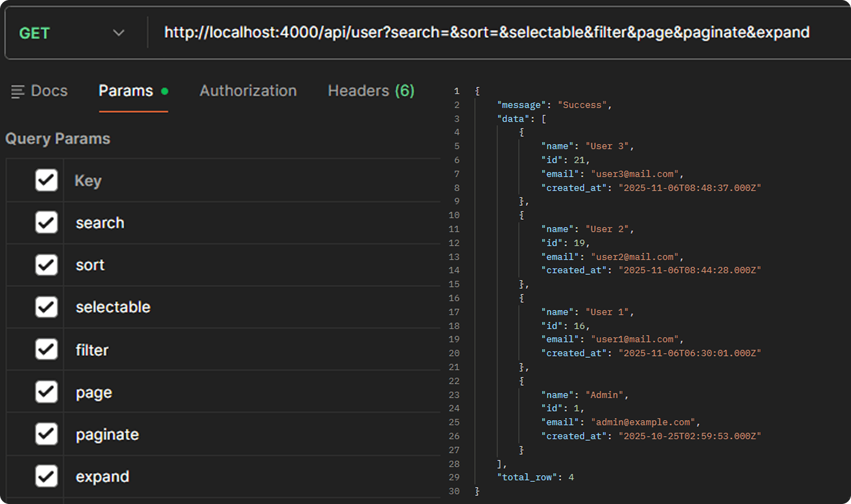Disable the search query parameter

click(46, 223)
